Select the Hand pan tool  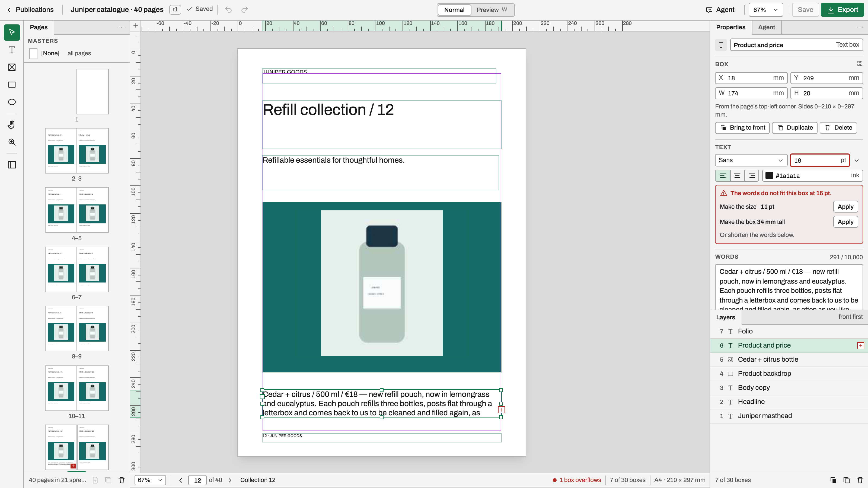(x=12, y=125)
